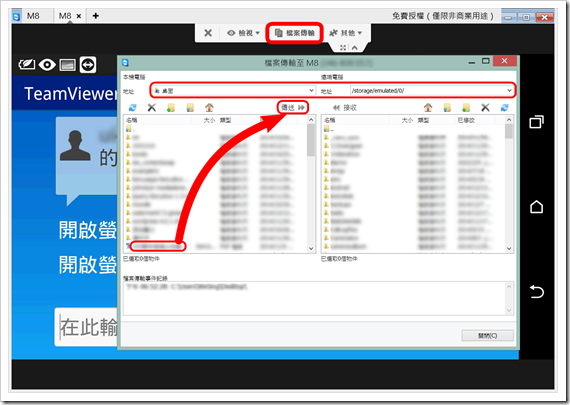Select the '..' parent row in remote list
Screen dimensions: 570x405
point(413,129)
